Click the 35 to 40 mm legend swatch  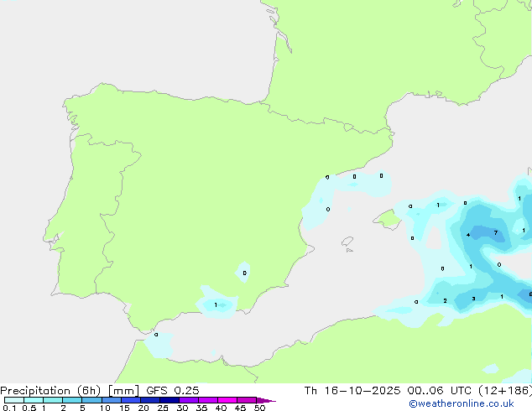208,400
